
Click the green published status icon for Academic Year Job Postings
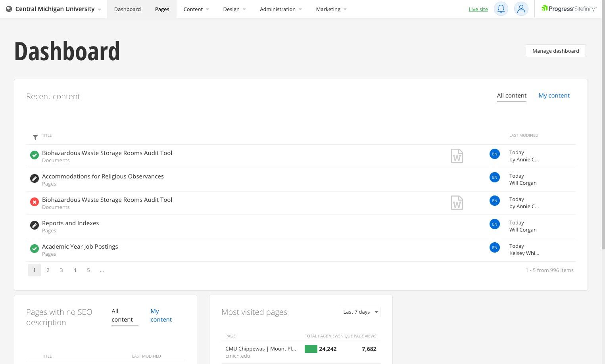tap(35, 249)
